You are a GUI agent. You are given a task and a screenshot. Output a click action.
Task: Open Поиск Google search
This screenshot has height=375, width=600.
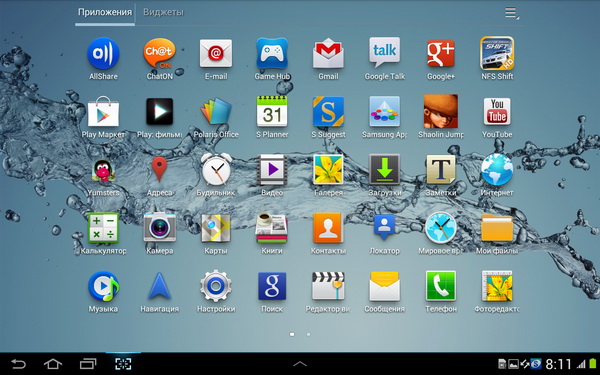point(272,286)
